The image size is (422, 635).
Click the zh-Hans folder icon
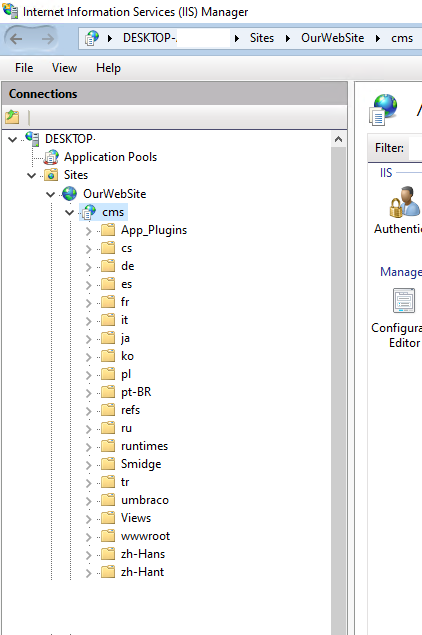point(108,554)
